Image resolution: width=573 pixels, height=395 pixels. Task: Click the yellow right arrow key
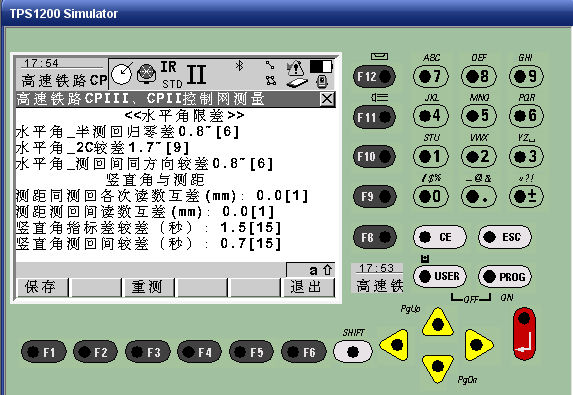coord(478,345)
